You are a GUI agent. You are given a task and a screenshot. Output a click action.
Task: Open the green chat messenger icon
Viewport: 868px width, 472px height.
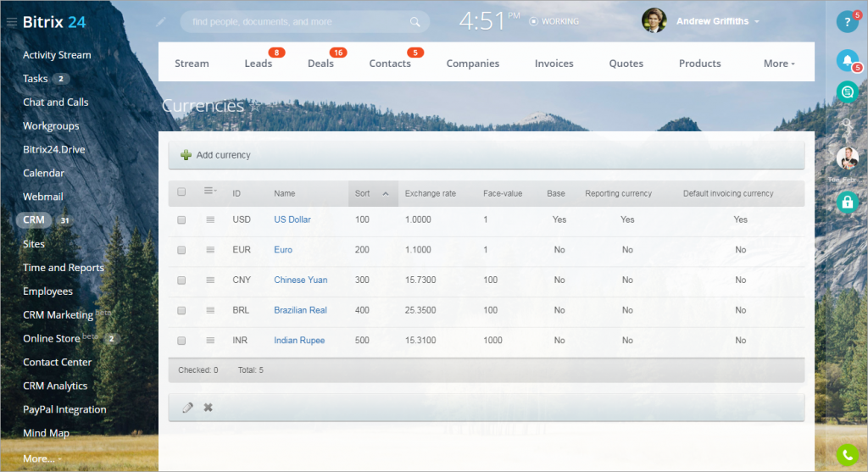pyautogui.click(x=847, y=92)
